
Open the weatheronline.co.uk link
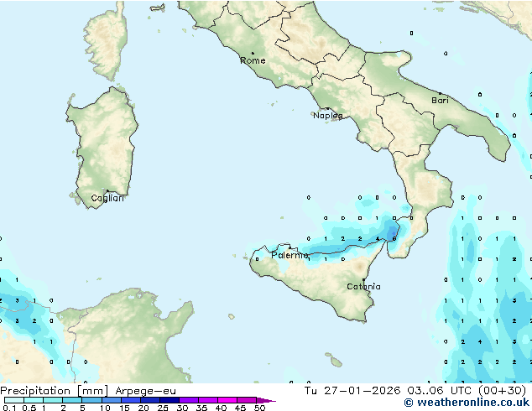467,403
